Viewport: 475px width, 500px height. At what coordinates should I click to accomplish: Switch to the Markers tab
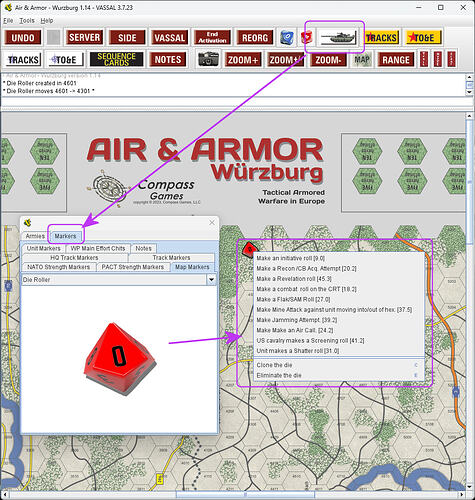coord(65,236)
